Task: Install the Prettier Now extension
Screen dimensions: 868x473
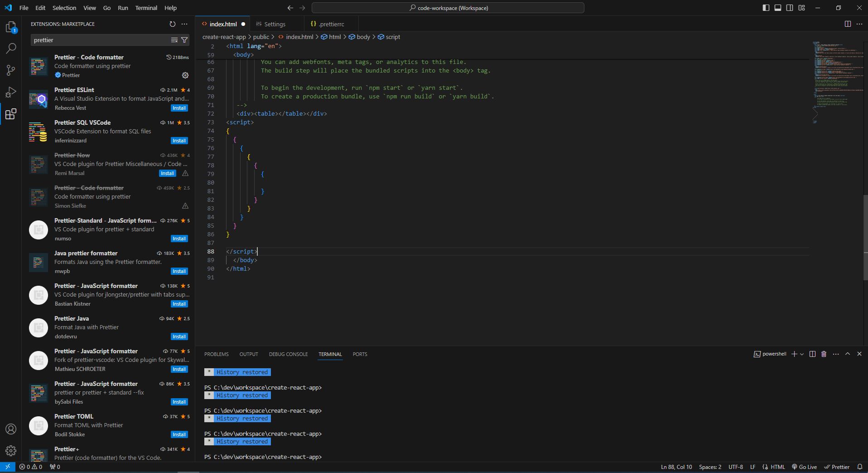Action: (x=167, y=173)
